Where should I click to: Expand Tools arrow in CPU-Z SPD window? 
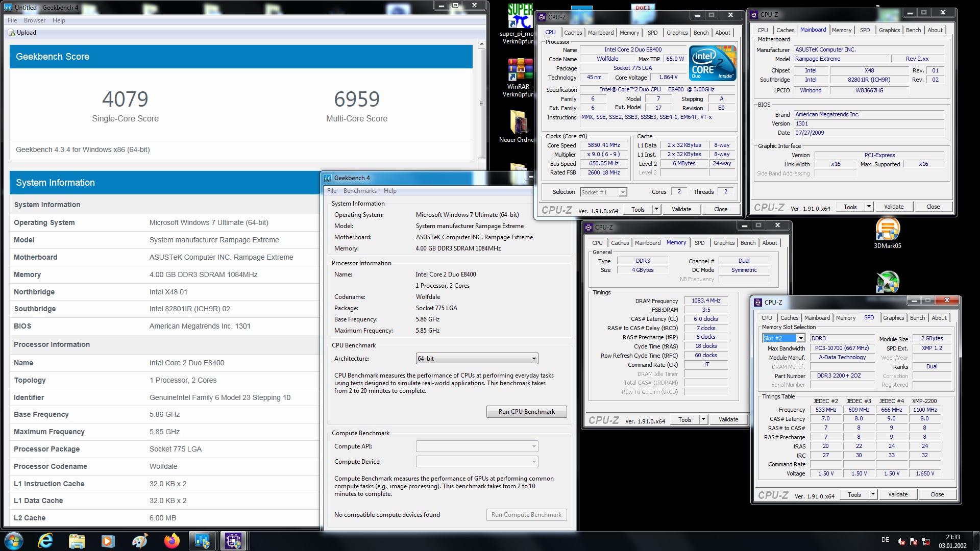pos(873,494)
